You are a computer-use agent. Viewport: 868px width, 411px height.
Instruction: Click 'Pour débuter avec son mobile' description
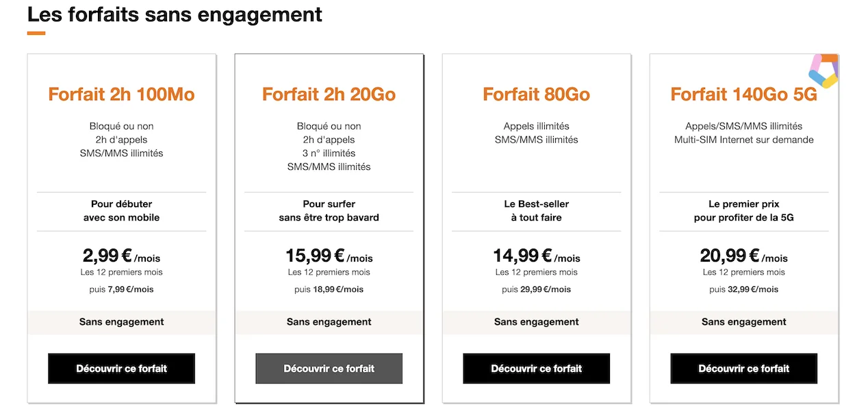point(121,210)
